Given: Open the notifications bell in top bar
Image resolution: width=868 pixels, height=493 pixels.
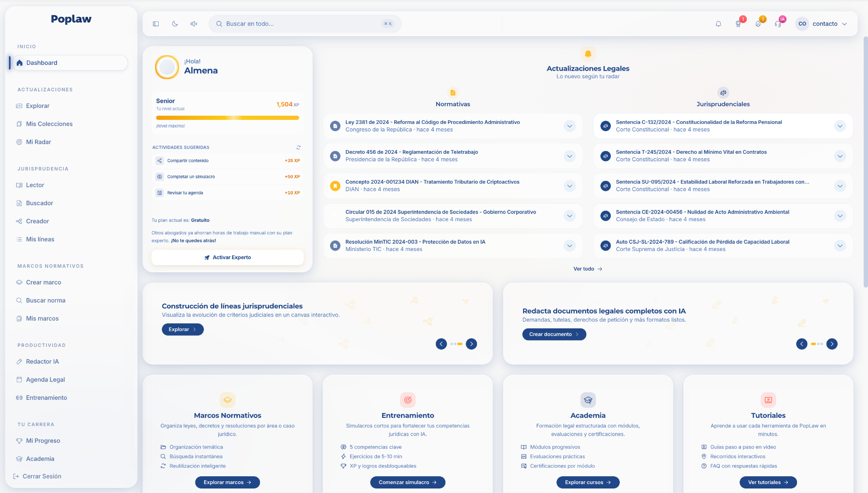Looking at the screenshot, I should point(718,24).
